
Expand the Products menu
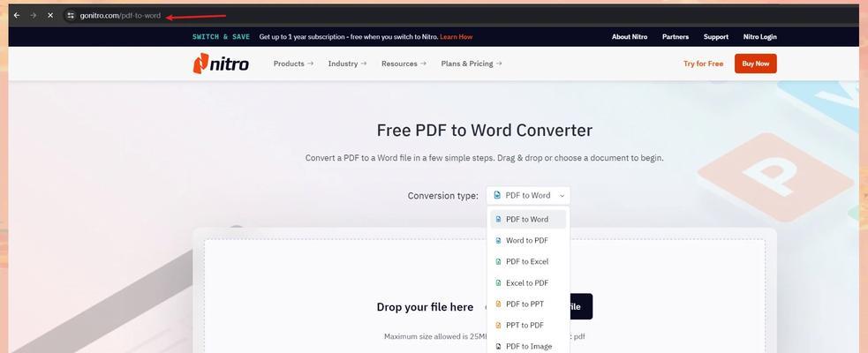point(293,64)
